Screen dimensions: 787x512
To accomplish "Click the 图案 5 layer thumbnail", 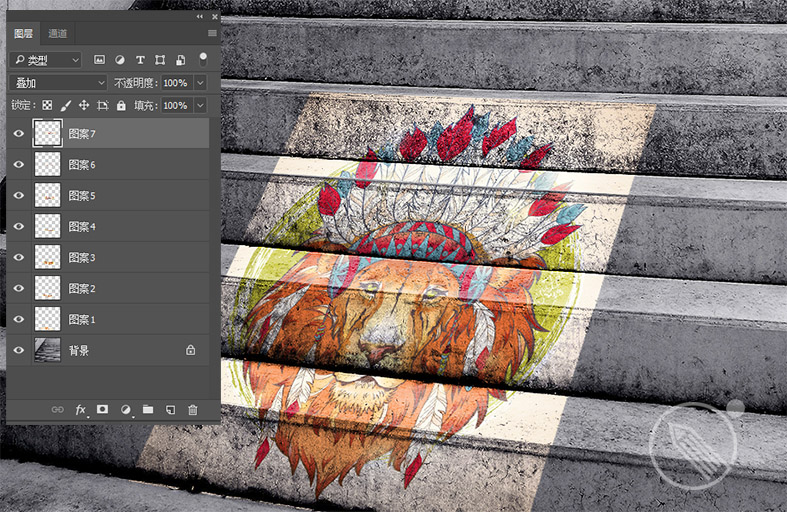I will pyautogui.click(x=47, y=196).
